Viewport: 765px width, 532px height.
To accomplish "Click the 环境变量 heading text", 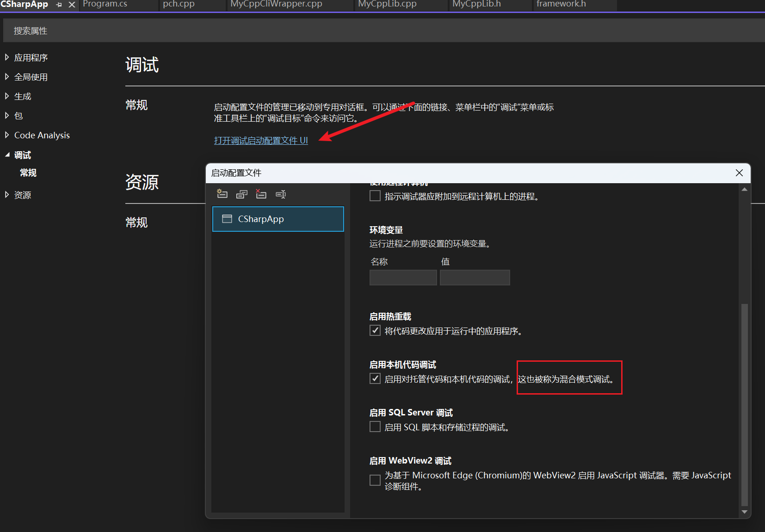I will click(x=386, y=230).
